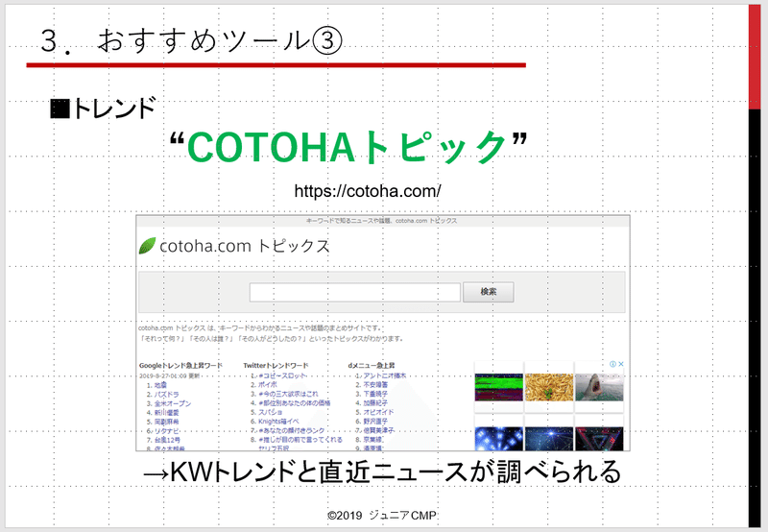The image size is (768, 532).
Task: Open the ad info icon above thumbnails
Action: coord(612,364)
